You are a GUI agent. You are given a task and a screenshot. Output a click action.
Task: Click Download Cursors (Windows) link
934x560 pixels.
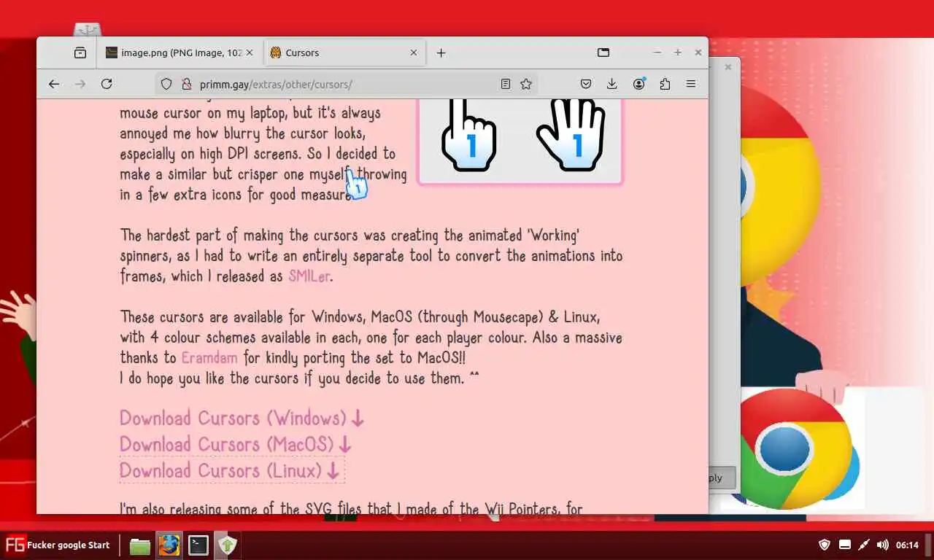click(242, 419)
